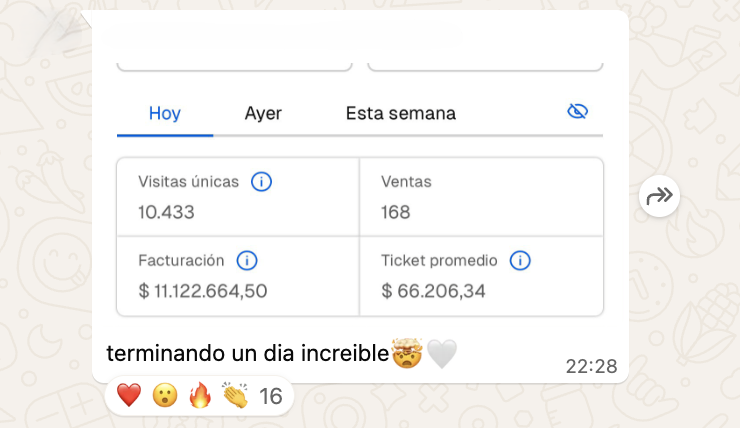Image resolution: width=740 pixels, height=428 pixels.
Task: Toggle the hide values eye icon
Action: [x=577, y=111]
